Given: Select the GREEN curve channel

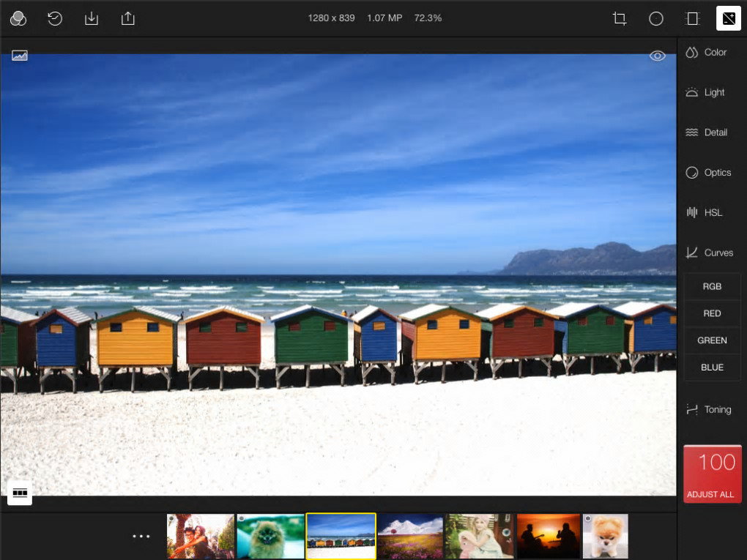Looking at the screenshot, I should point(712,340).
